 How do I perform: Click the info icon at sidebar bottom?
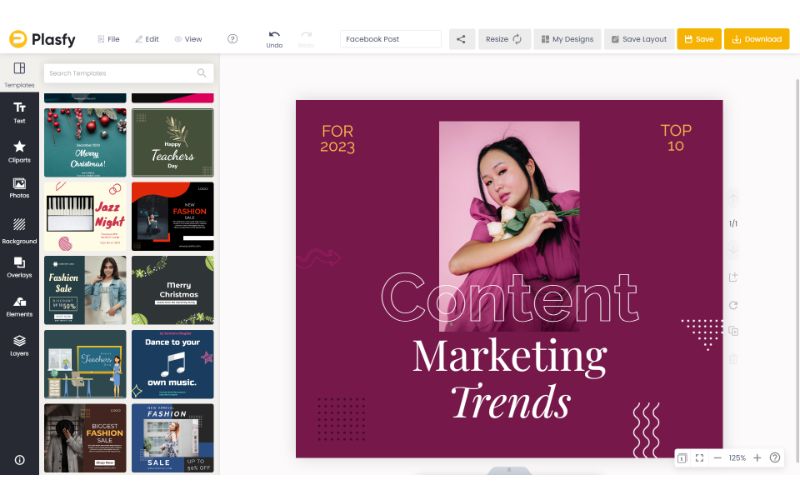coord(19,460)
